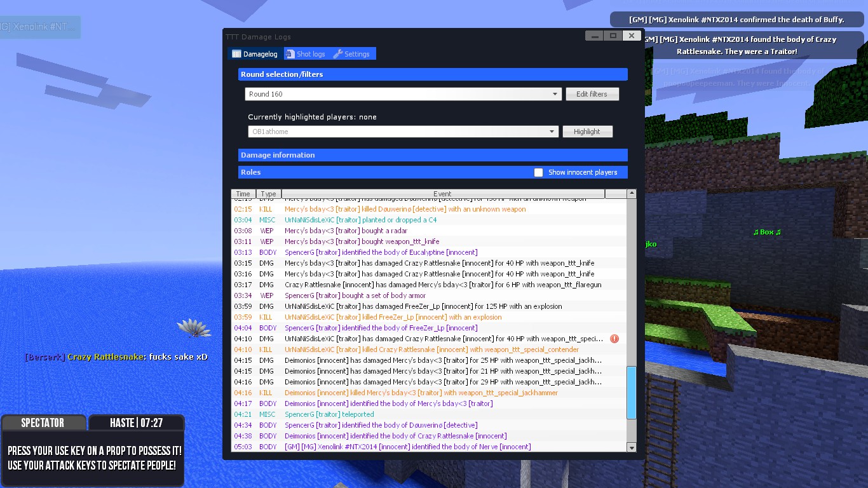Minimize the TTT Damage Logs window
Viewport: 868px width, 488px height.
coord(594,36)
